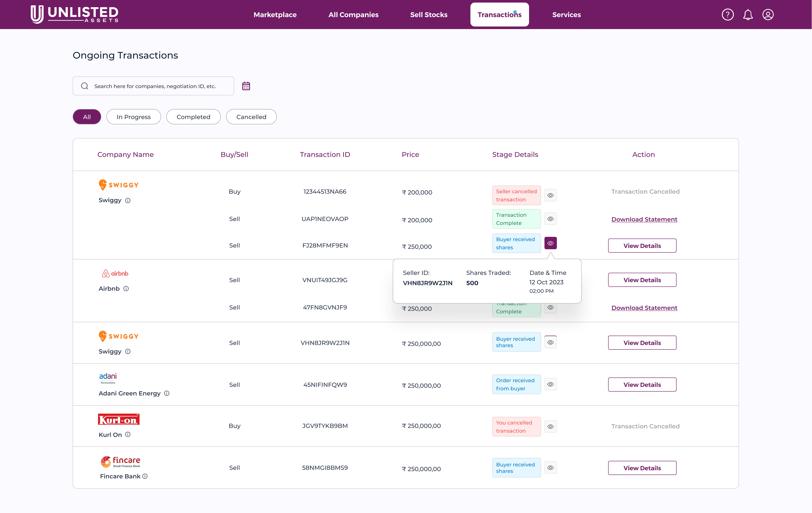812x513 pixels.
Task: Toggle eye icon for You cancelled transaction
Action: (550, 427)
